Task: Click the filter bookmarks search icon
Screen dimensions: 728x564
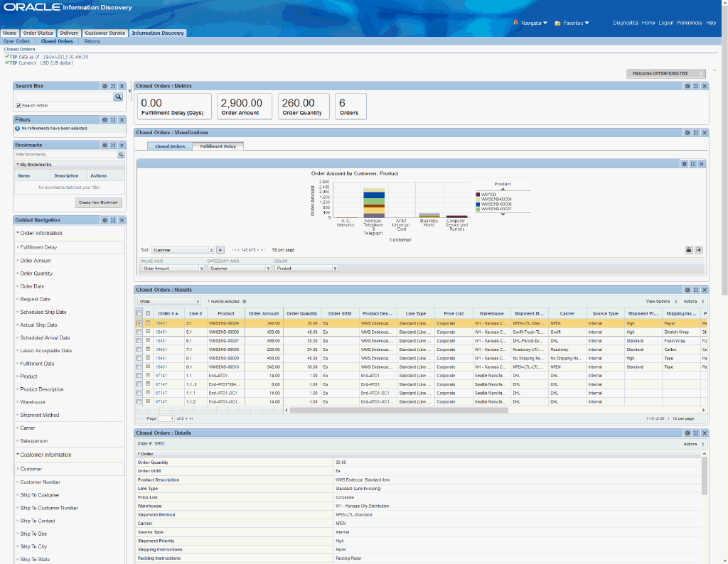Action: click(121, 154)
